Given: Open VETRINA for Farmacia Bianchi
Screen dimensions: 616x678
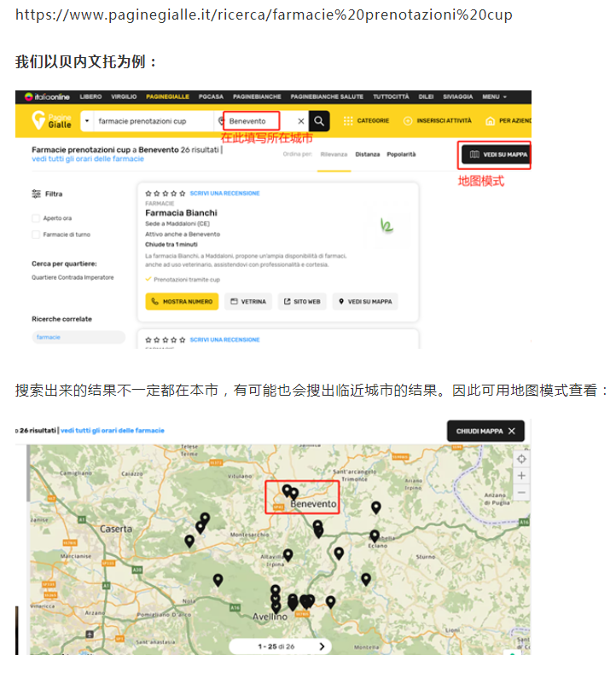Looking at the screenshot, I should (248, 301).
